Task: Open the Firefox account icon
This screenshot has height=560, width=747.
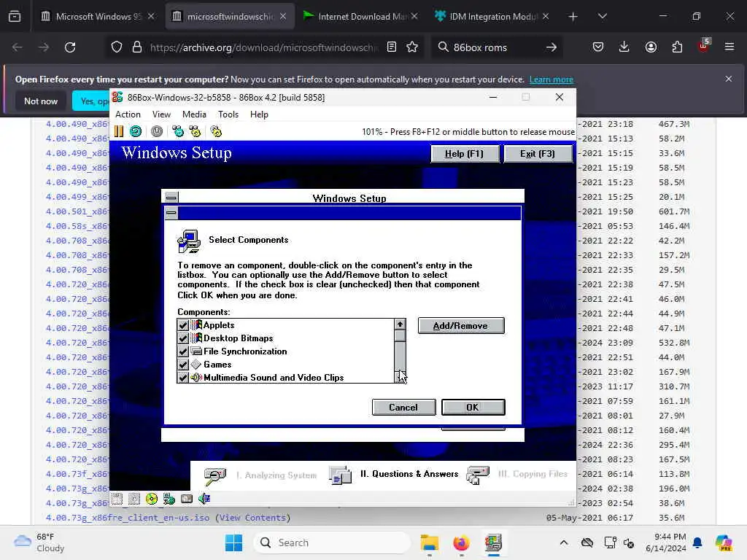Action: [x=651, y=47]
